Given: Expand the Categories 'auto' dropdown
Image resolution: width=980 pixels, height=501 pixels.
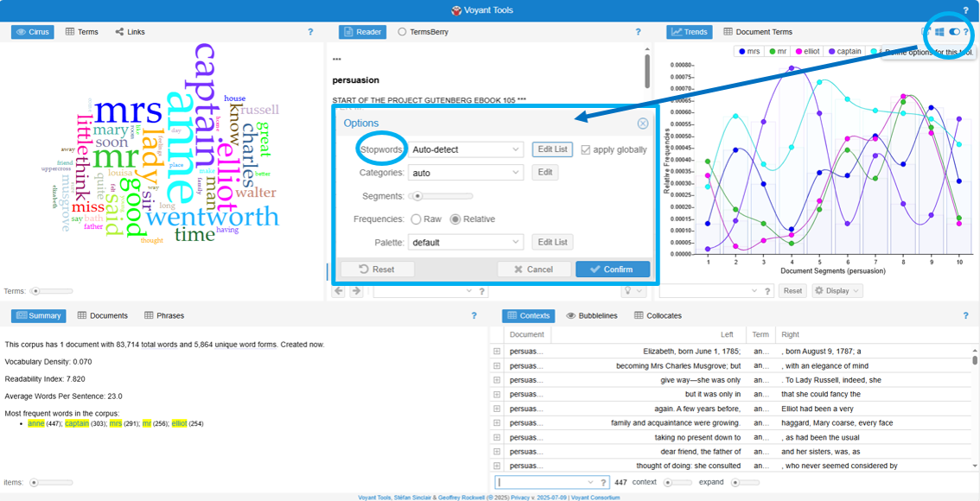Looking at the screenshot, I should coord(466,172).
